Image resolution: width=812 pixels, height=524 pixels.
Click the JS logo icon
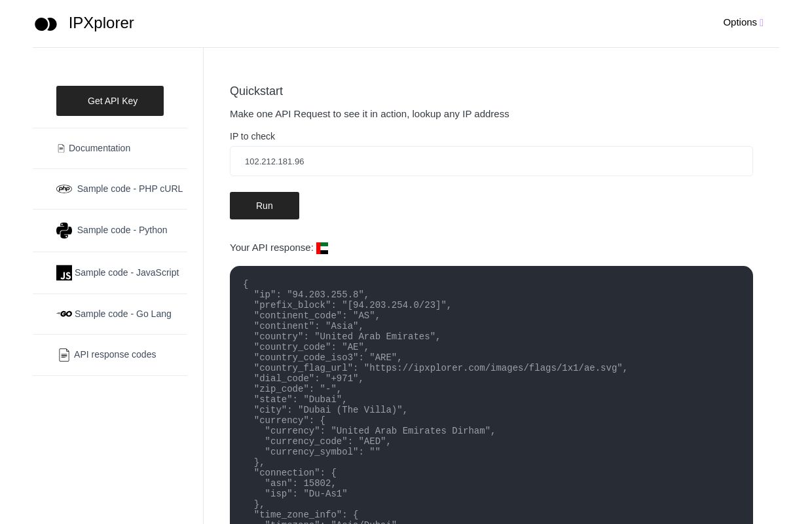[64, 273]
